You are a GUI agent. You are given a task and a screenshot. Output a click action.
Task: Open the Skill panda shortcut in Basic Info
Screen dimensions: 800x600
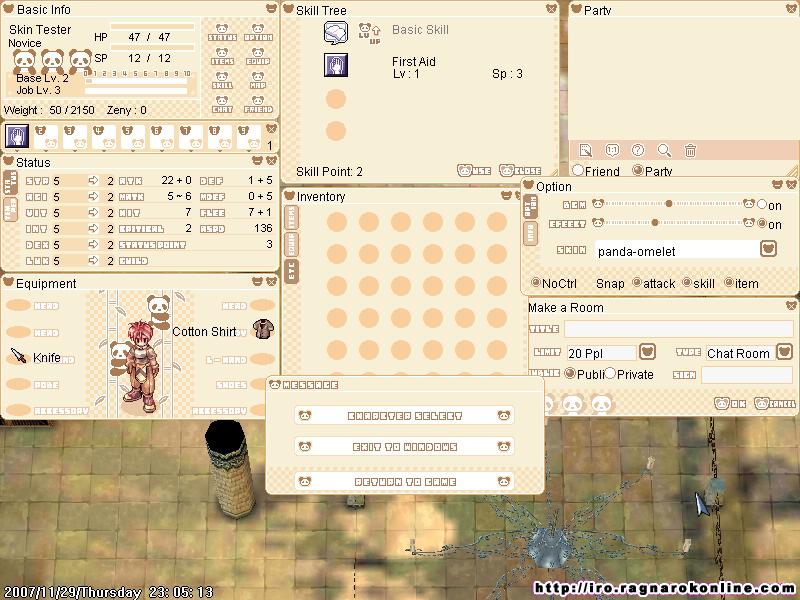(222, 80)
